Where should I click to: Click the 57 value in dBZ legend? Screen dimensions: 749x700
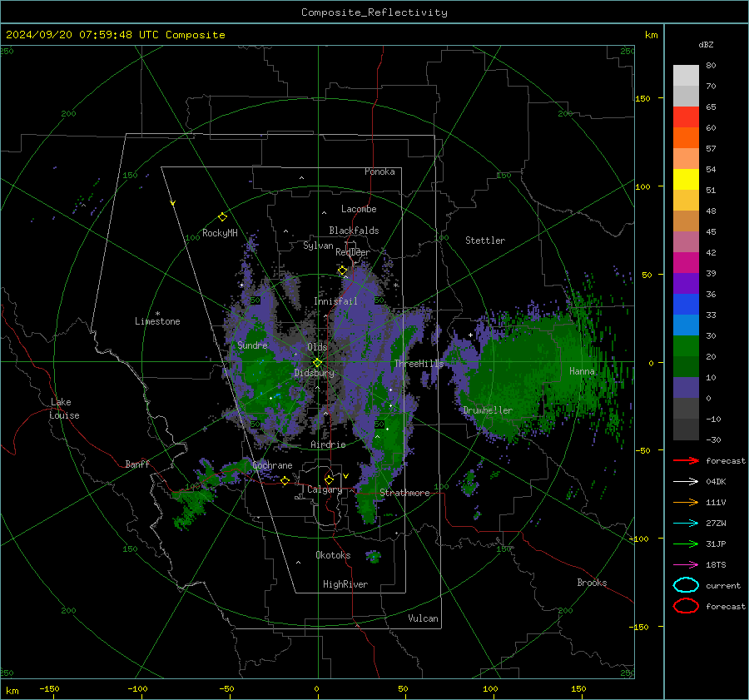[711, 149]
